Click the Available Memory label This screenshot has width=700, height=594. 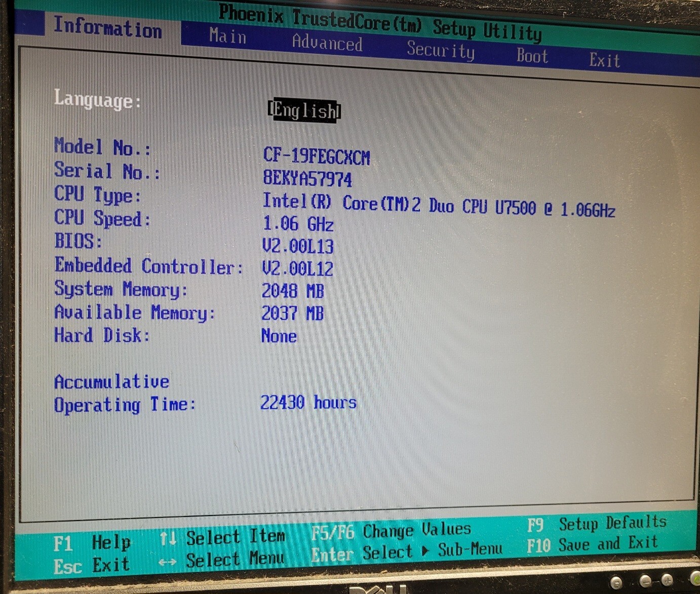[x=135, y=312]
